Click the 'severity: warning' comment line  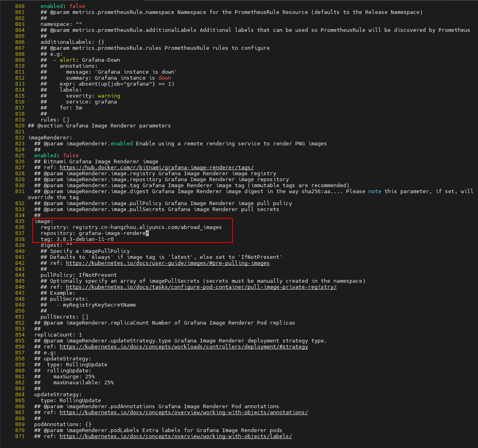pyautogui.click(x=80, y=96)
